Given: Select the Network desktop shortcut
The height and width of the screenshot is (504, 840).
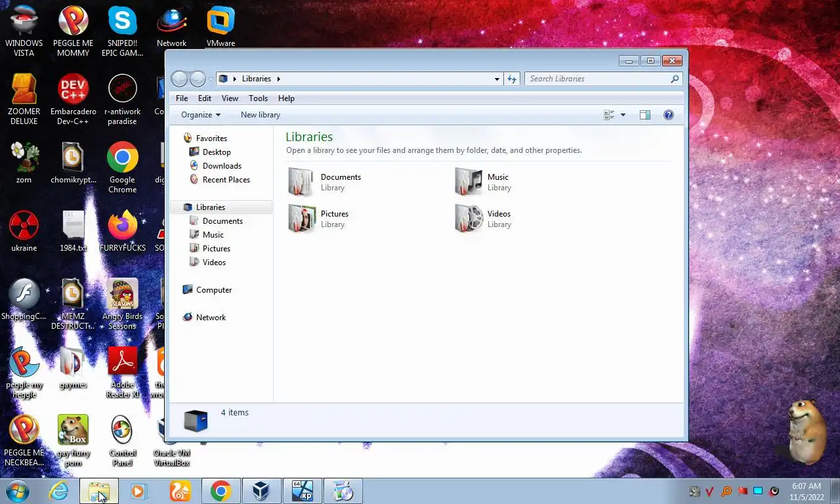Looking at the screenshot, I should pyautogui.click(x=172, y=28).
